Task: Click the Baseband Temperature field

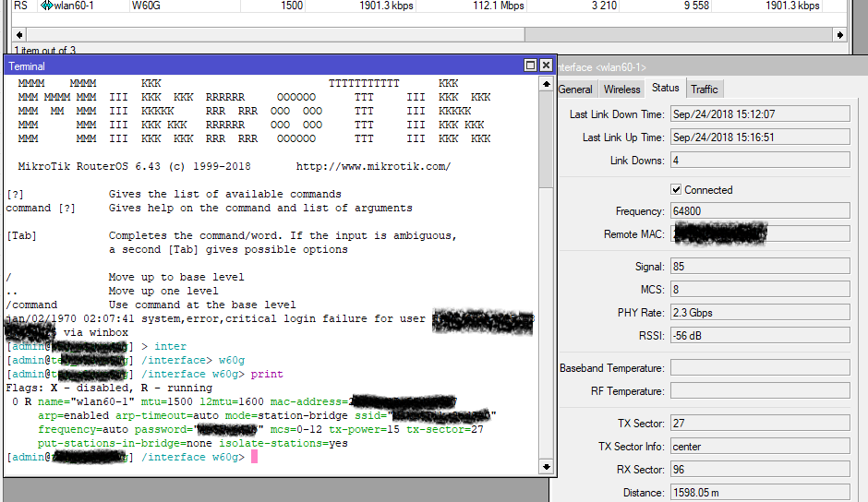Action: [x=760, y=367]
